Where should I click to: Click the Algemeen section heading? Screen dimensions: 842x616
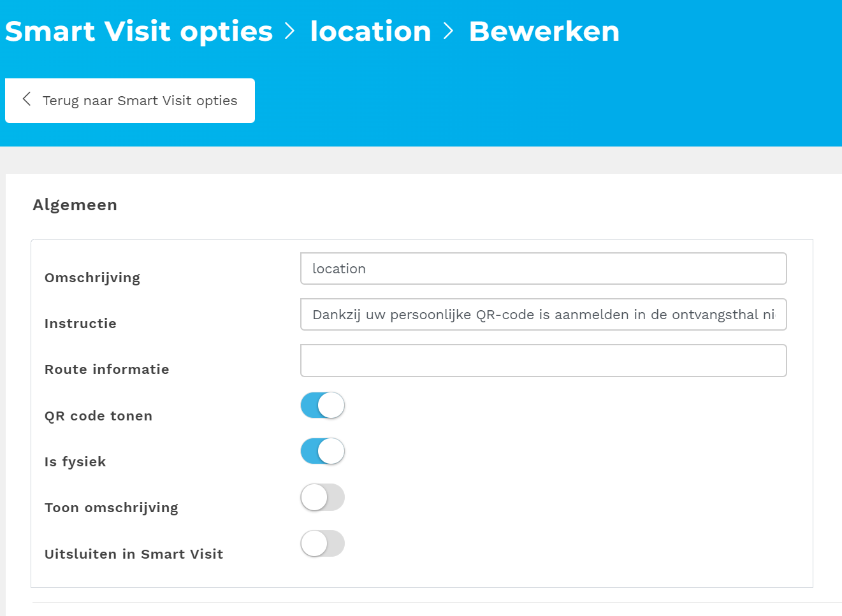75,205
